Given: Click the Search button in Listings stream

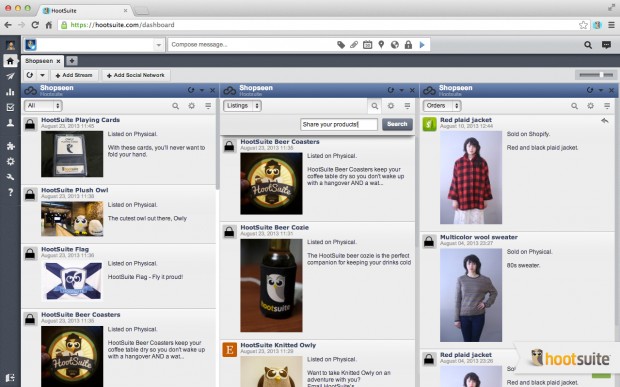Looking at the screenshot, I should (x=397, y=124).
